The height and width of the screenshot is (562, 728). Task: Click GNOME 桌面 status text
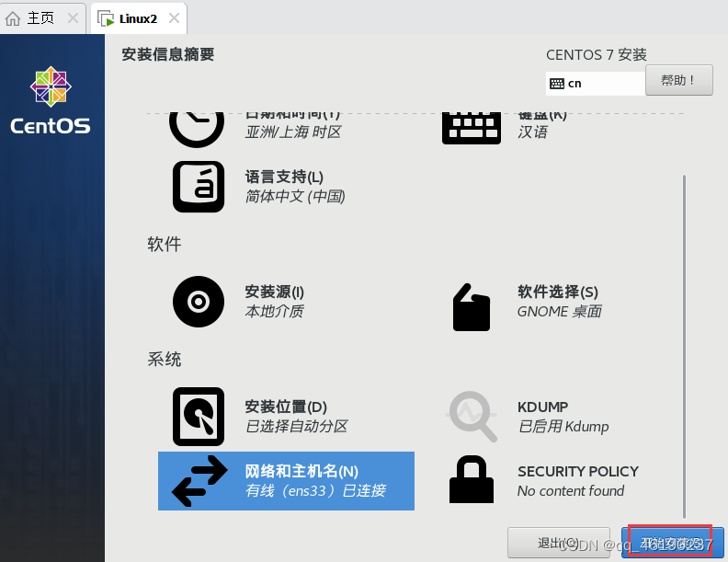(560, 311)
